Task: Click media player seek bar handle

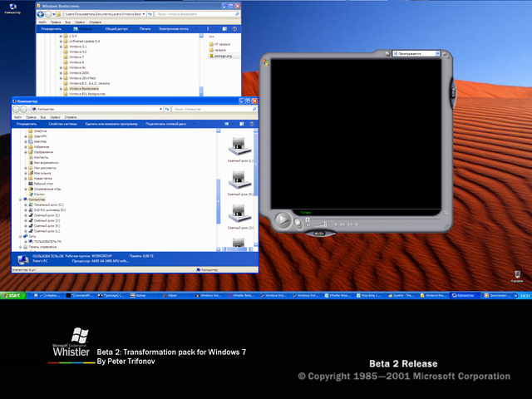Action: 308,219
